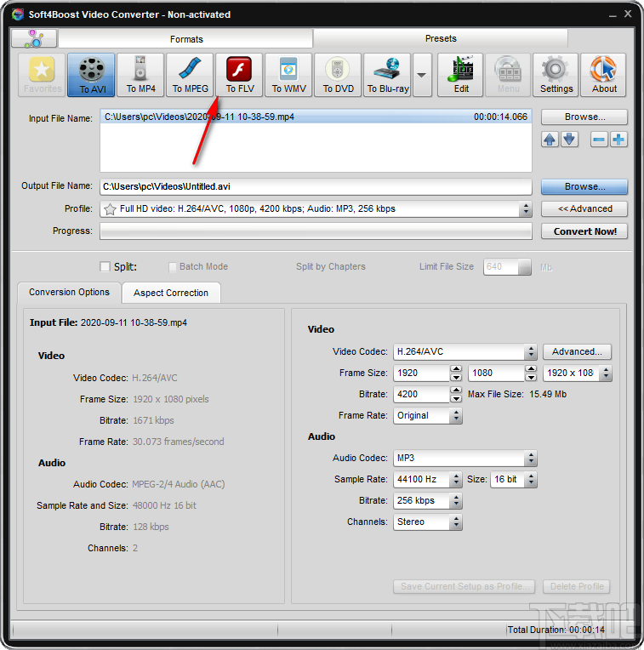Move input file up with arrow
Viewport: 644px width, 650px height.
click(x=550, y=140)
